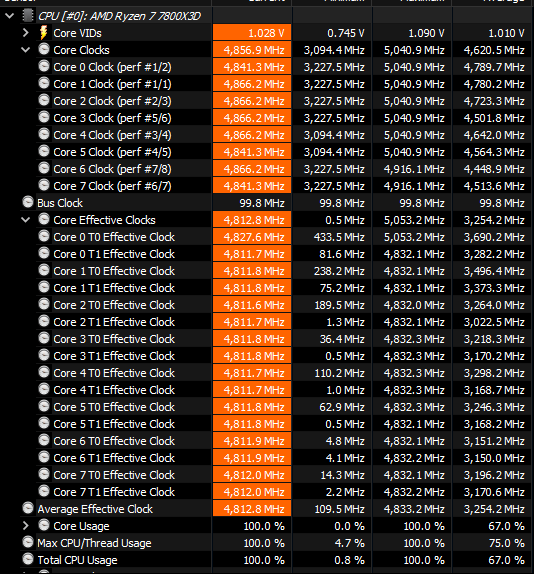Select the Core 6 Clock (perf #7/8) row
Viewport: 534px width, 574px height.
pyautogui.click(x=112, y=169)
